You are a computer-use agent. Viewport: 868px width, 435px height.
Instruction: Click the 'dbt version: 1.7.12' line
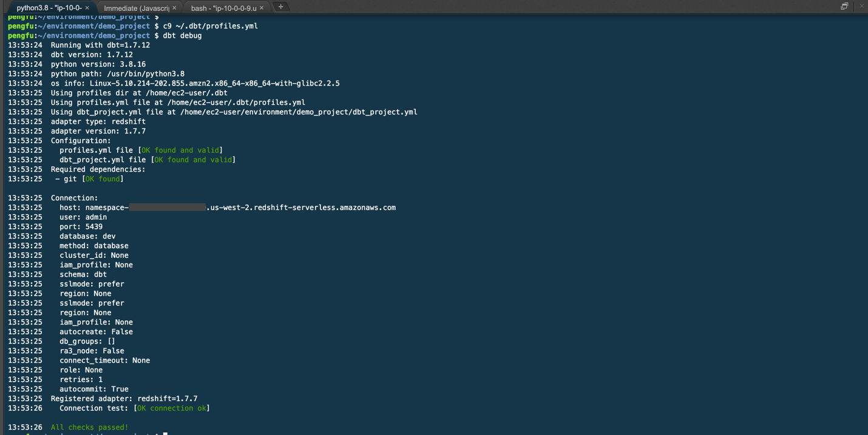(92, 55)
